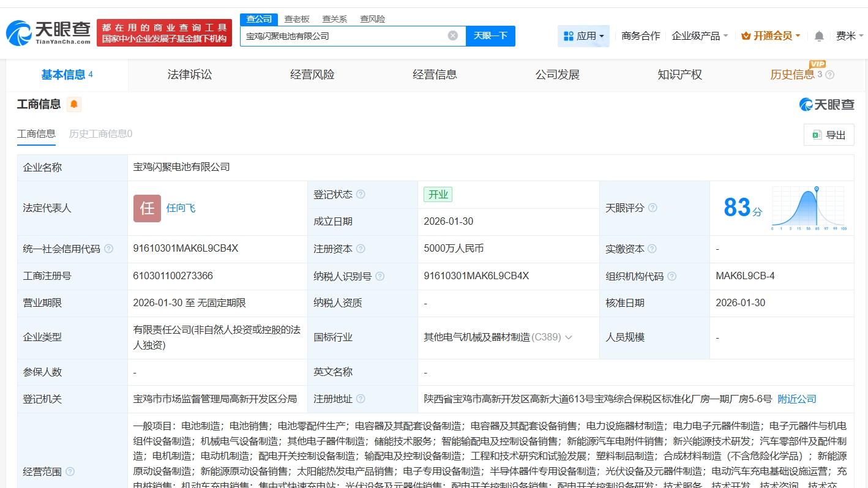Open the 企业级产品 dropdown

(698, 36)
